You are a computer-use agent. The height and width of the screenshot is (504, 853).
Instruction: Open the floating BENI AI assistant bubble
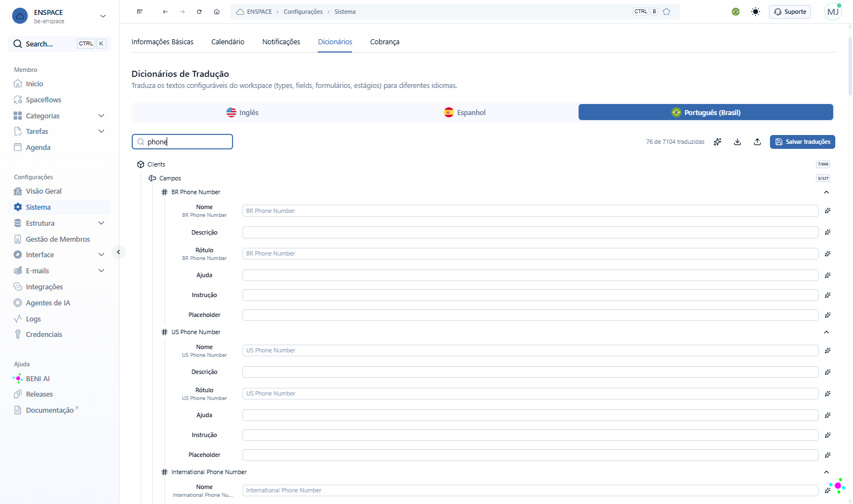click(x=838, y=486)
